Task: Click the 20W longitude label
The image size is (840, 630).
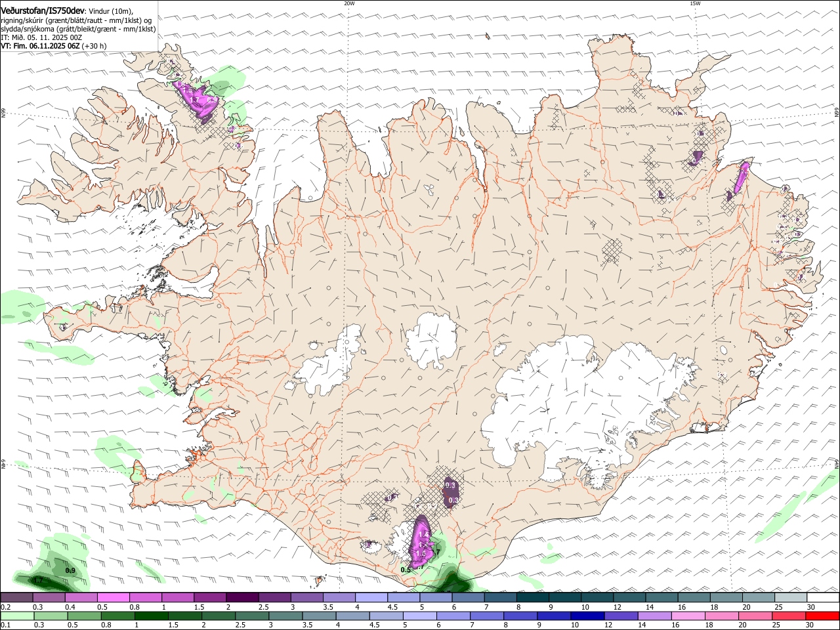Action: [x=349, y=3]
